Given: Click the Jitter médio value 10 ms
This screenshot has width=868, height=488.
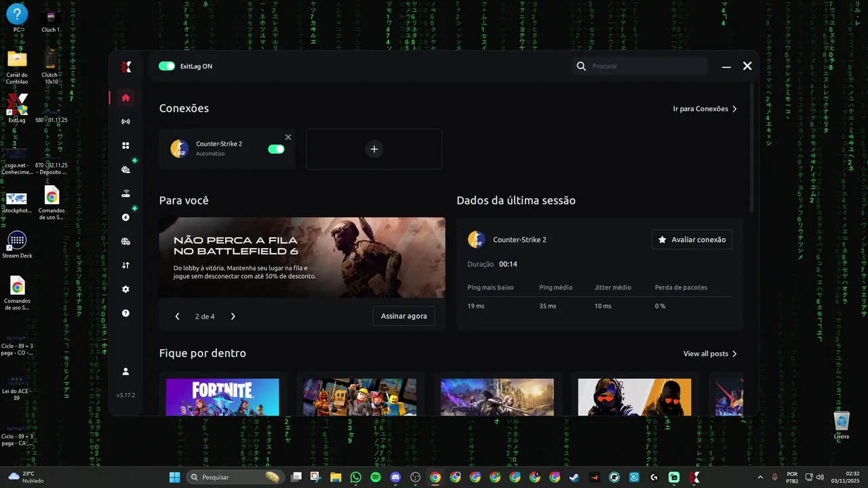Looking at the screenshot, I should [x=602, y=306].
